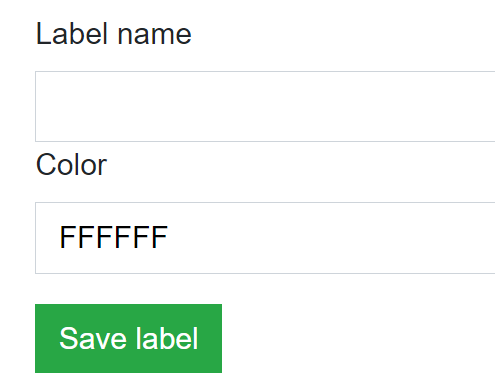Select the Color input containing FFFFFF
Viewport: 495px width, 391px height.
point(265,238)
